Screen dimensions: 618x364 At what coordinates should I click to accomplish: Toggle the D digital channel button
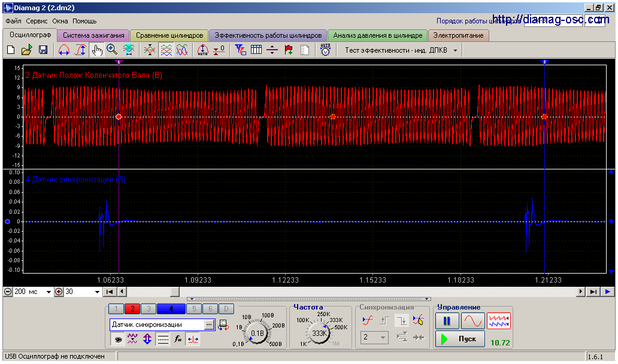click(226, 309)
